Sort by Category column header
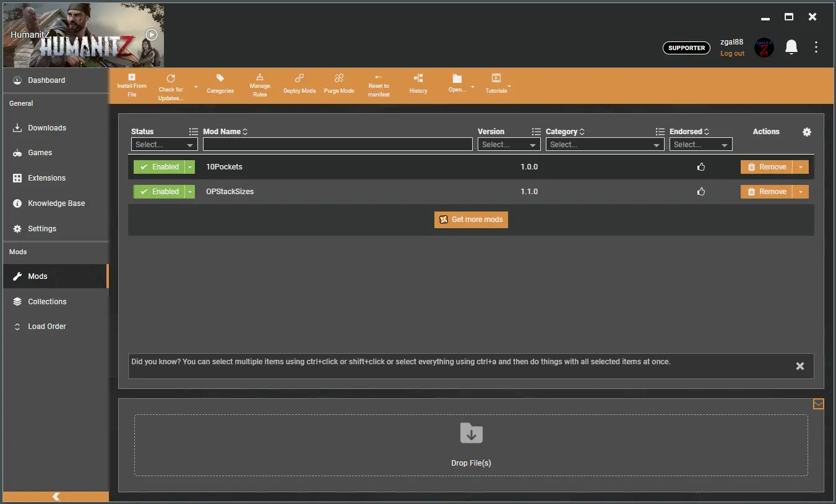 pyautogui.click(x=565, y=132)
